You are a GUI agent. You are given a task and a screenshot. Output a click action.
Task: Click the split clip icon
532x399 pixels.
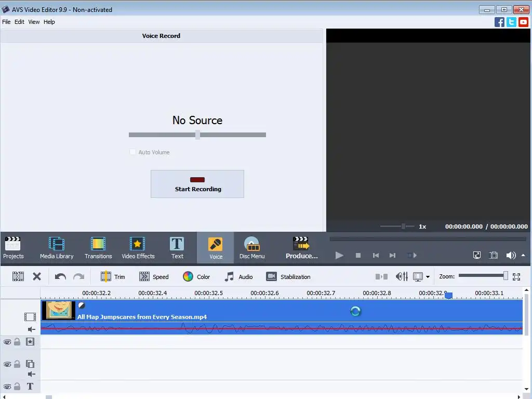(18, 276)
